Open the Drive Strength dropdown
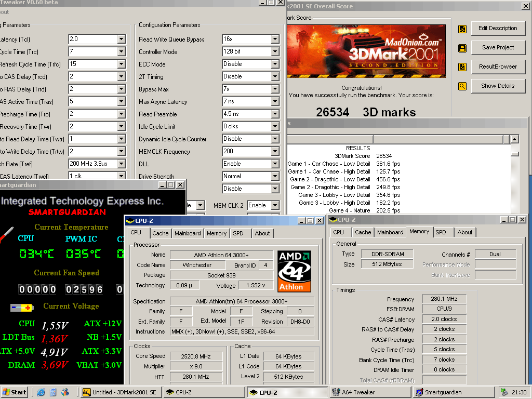The height and width of the screenshot is (399, 532). pyautogui.click(x=275, y=177)
